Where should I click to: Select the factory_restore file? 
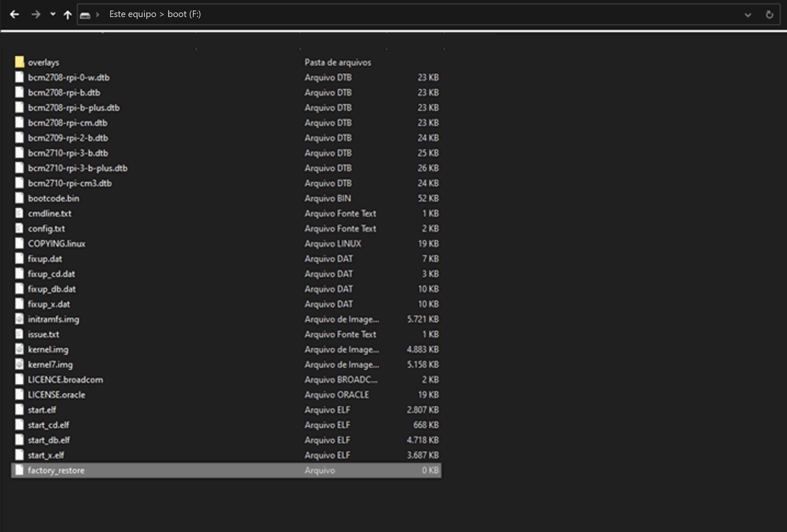click(56, 470)
